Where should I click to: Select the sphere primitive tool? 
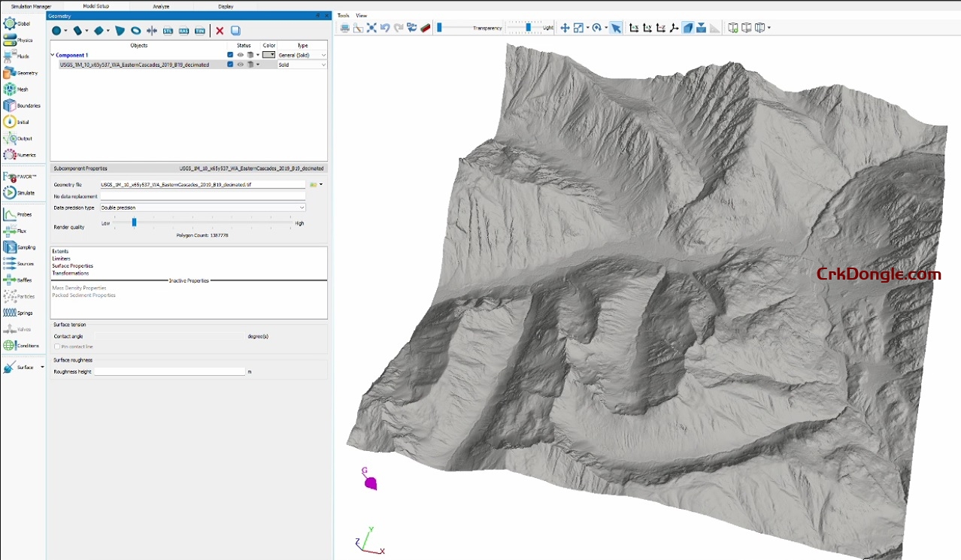(x=57, y=31)
